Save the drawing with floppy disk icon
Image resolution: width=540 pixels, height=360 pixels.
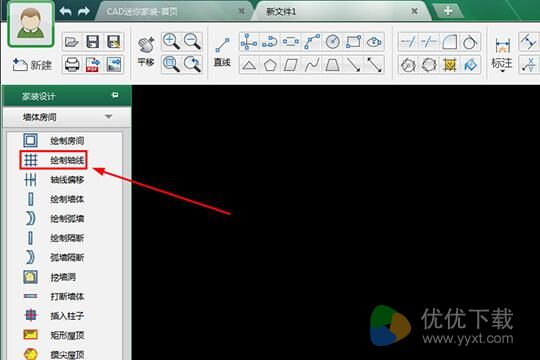93,42
